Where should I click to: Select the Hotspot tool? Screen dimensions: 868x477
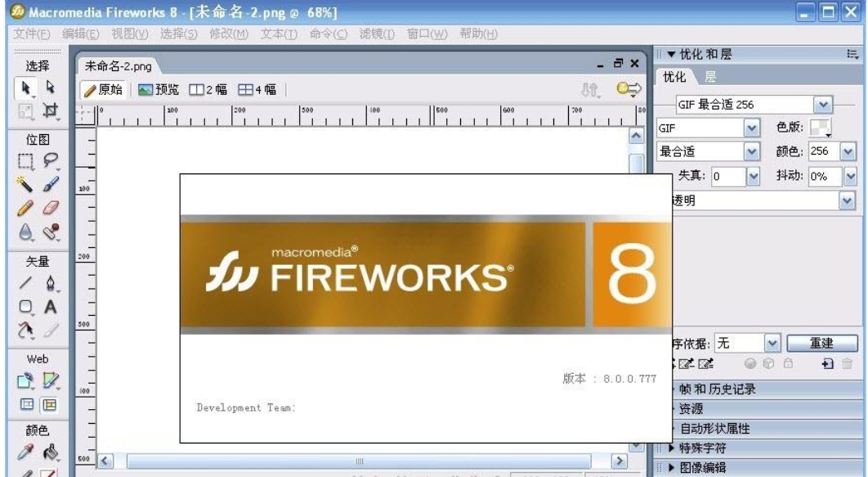click(x=25, y=380)
